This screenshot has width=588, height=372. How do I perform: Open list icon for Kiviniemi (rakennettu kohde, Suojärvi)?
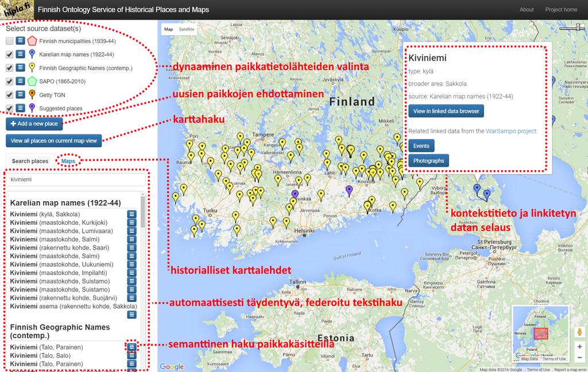click(131, 298)
